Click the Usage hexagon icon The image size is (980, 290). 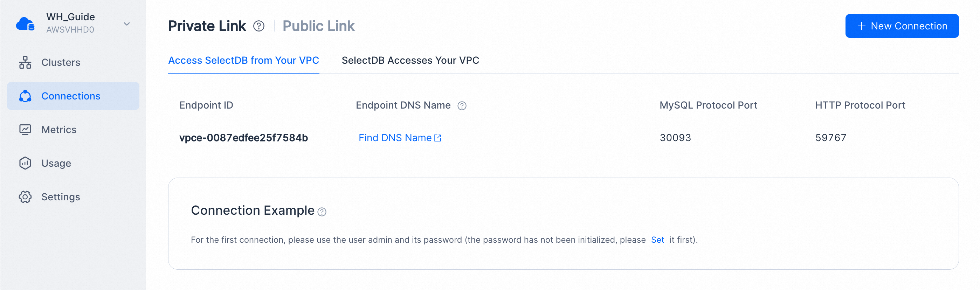[25, 163]
